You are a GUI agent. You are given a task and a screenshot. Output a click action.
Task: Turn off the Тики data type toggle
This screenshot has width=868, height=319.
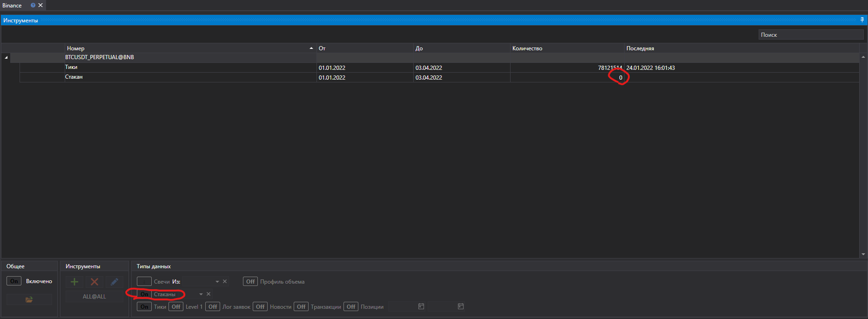coord(144,306)
